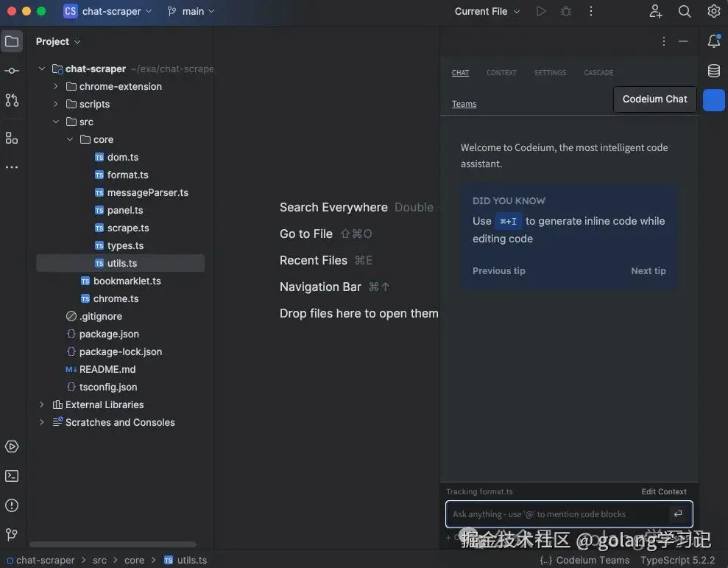Select package-lock.json file
The width and height of the screenshot is (728, 568).
click(121, 351)
